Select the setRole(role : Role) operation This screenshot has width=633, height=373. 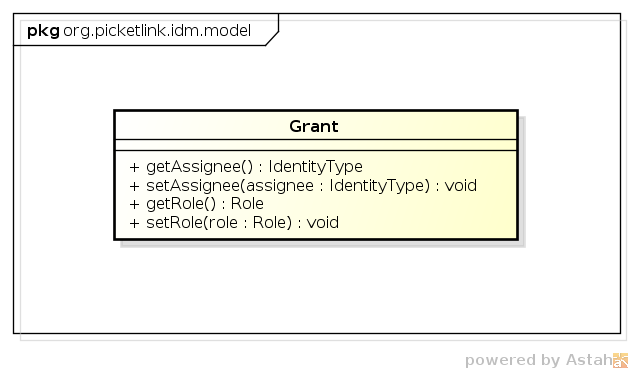pyautogui.click(x=234, y=222)
